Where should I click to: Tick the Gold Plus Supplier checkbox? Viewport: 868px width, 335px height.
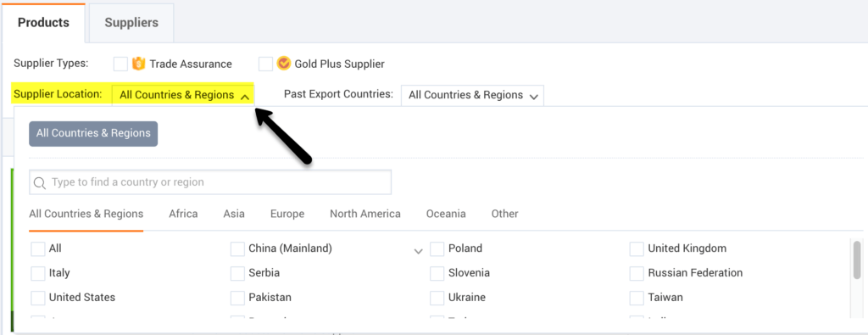point(265,64)
